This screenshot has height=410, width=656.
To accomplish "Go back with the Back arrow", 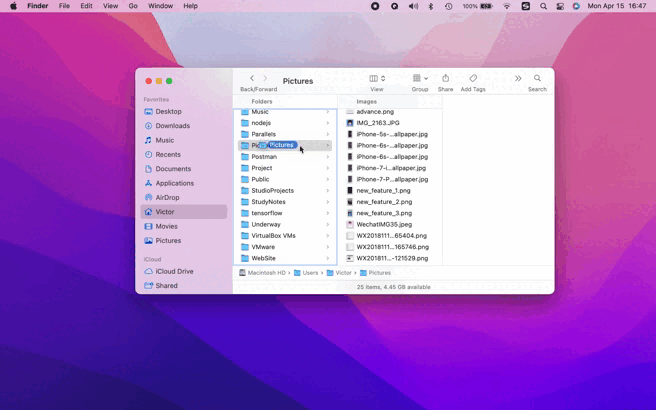I will coord(252,78).
